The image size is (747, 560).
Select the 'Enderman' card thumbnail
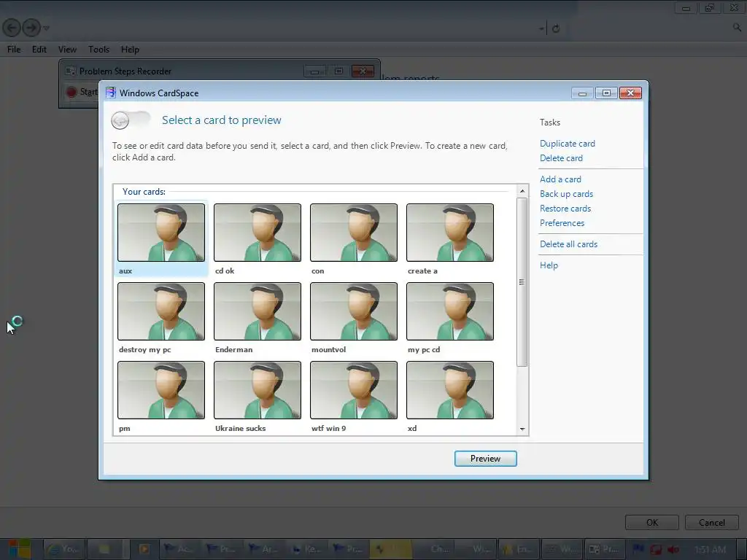click(258, 311)
